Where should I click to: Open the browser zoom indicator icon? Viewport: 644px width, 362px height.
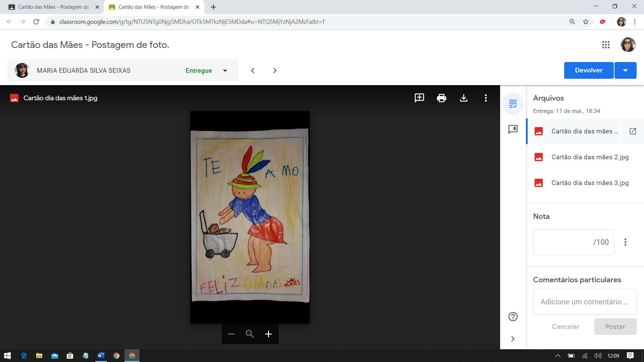click(x=572, y=22)
